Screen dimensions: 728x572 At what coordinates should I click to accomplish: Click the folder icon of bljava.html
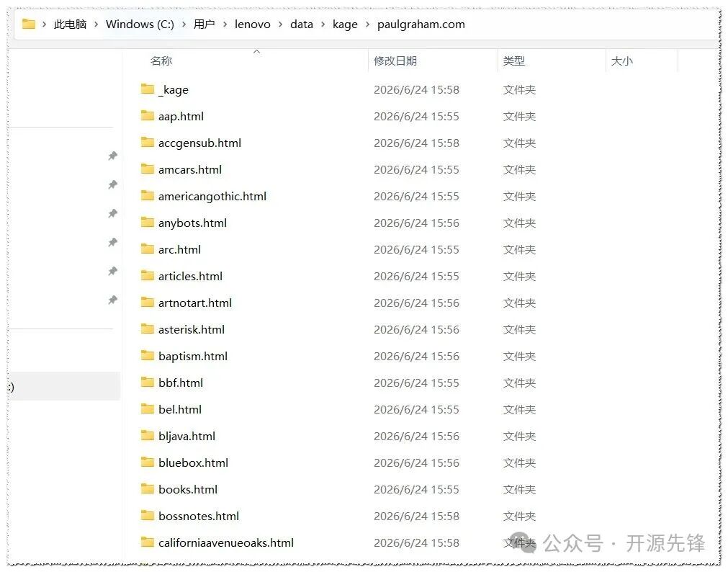(x=147, y=435)
